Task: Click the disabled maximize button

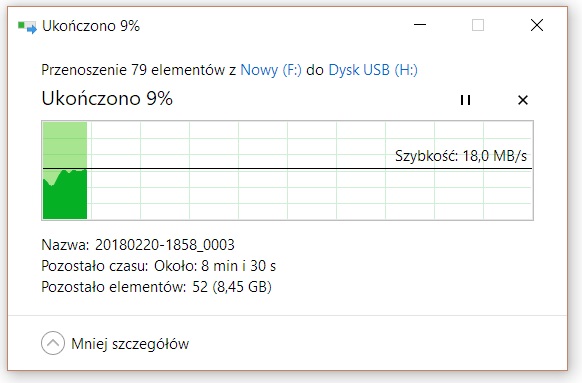Action: tap(478, 25)
